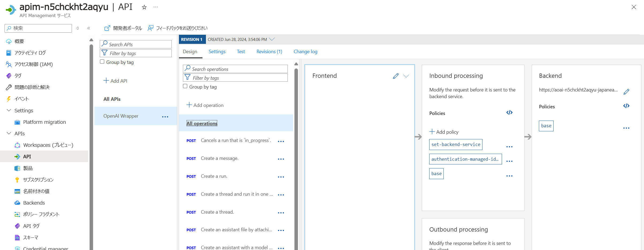Collapse the APIs section in sidebar
644x250 pixels.
pos(9,133)
